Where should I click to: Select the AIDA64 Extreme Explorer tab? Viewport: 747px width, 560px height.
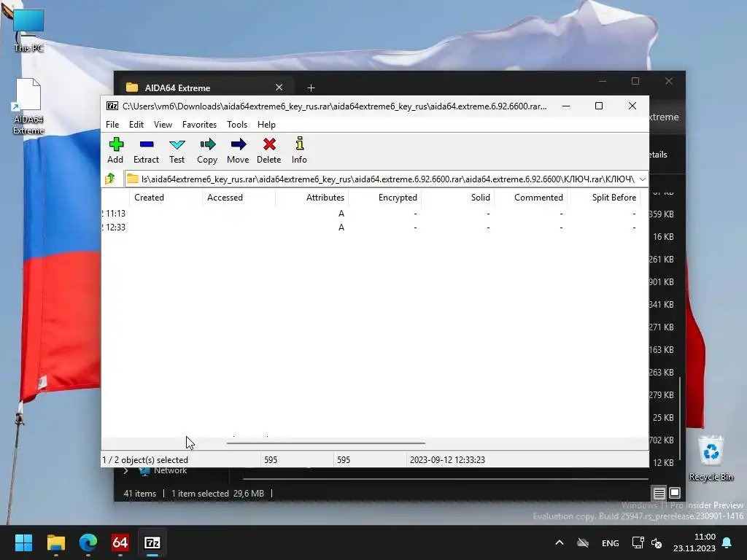tap(205, 87)
